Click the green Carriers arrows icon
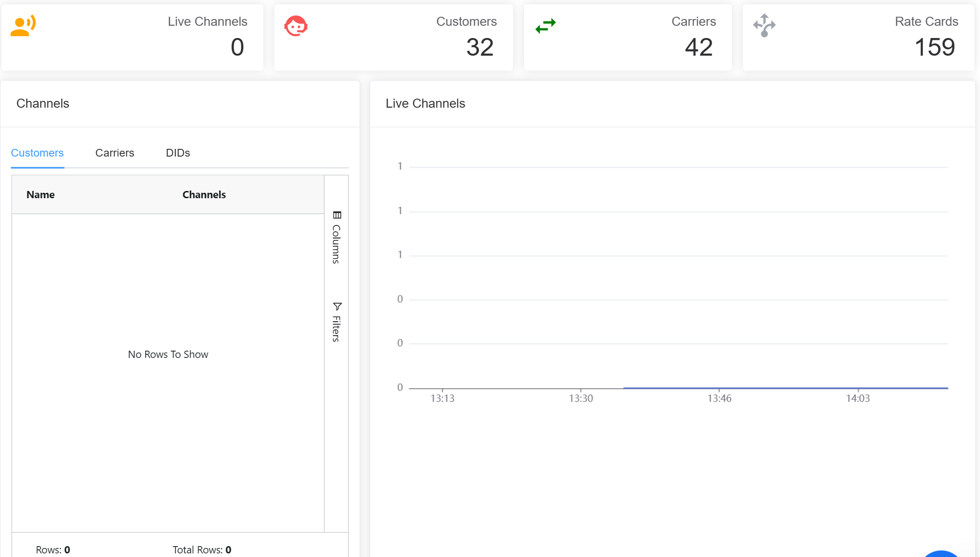 pyautogui.click(x=545, y=26)
